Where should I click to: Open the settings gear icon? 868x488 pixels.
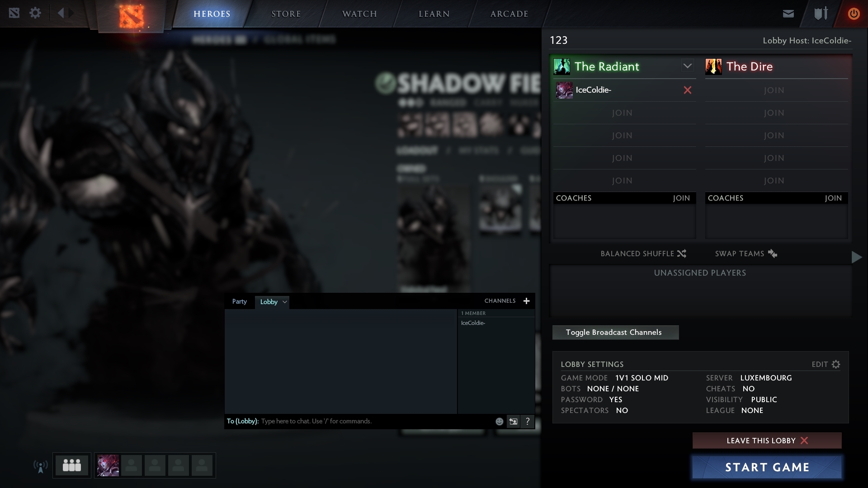35,13
